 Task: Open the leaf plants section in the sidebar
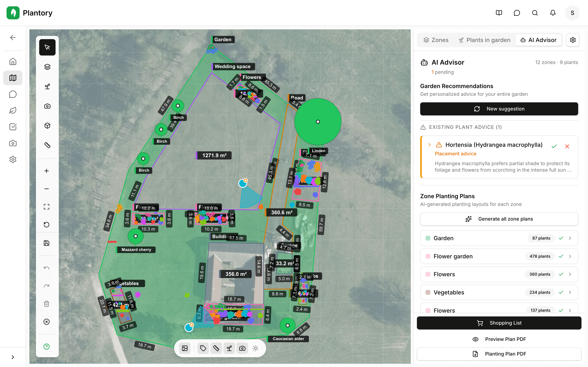(13, 111)
